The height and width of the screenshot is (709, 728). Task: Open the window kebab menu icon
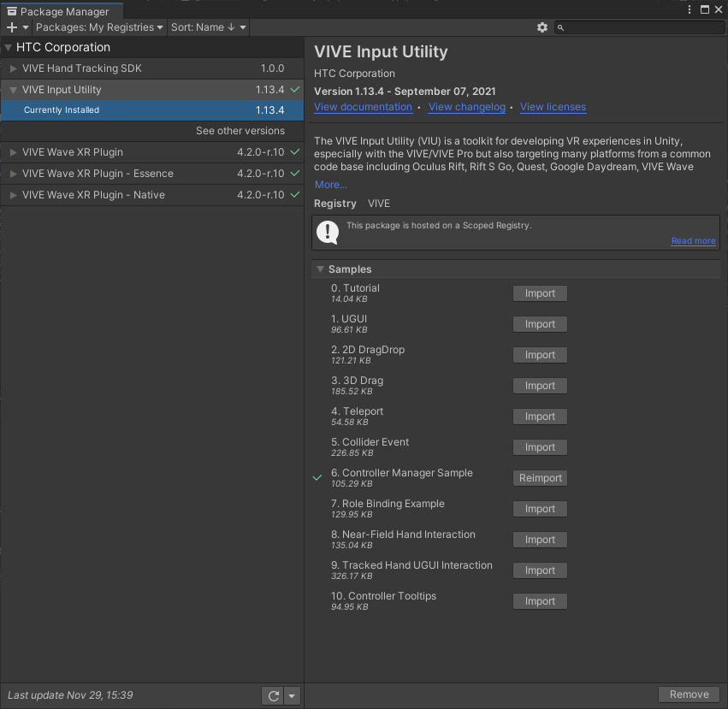[690, 9]
